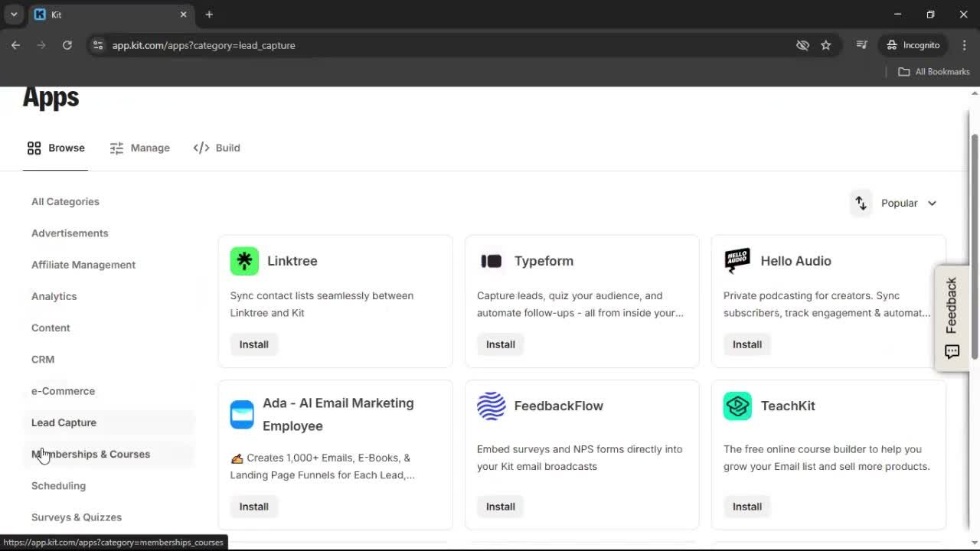Bookmark the page with the star icon
Viewport: 980px width, 551px height.
[826, 45]
